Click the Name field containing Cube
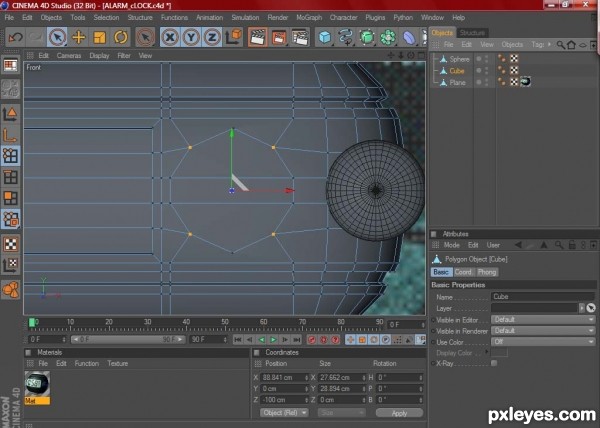600x428 pixels. click(543, 296)
